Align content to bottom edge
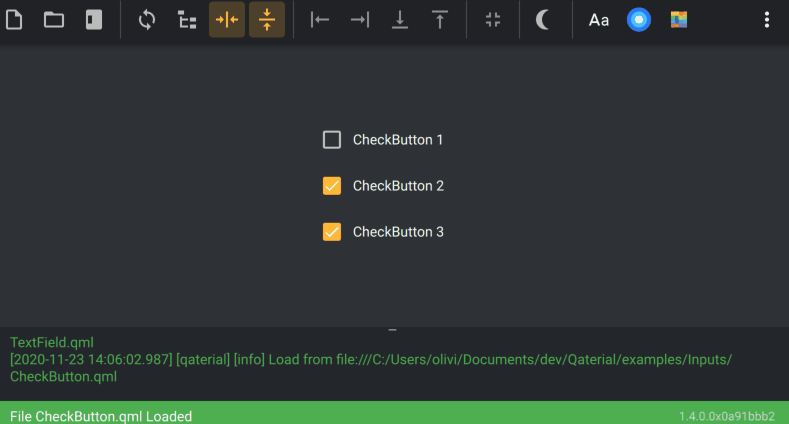Screen dimensions: 789x424 coord(400,20)
